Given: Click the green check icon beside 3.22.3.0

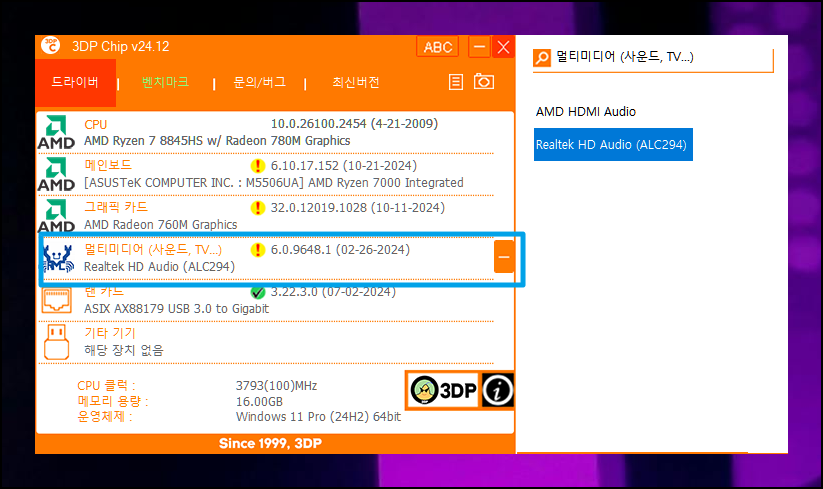Looking at the screenshot, I should [x=258, y=292].
